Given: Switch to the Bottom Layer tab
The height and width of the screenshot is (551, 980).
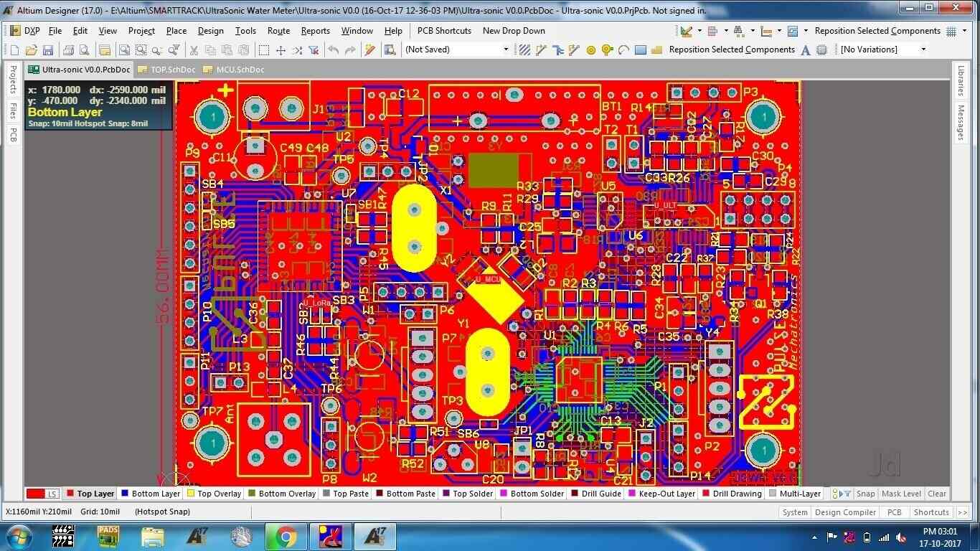Looking at the screenshot, I should point(156,494).
